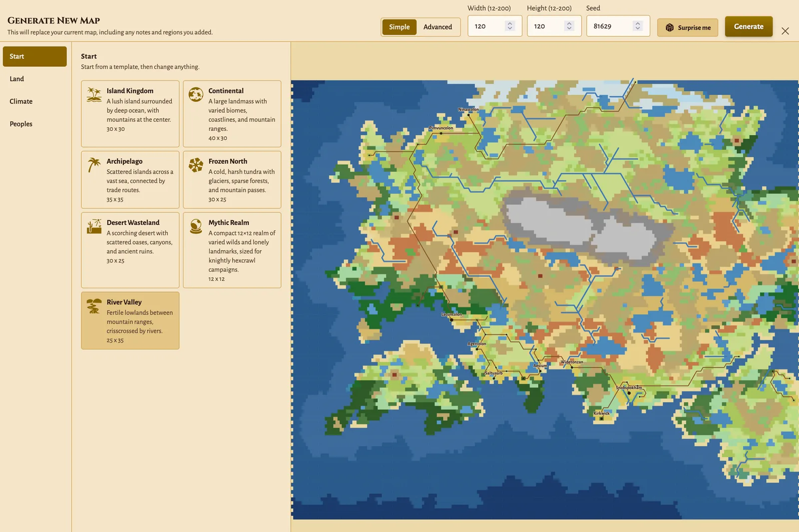799x532 pixels.
Task: Pick the Desert Wasteland template title
Action: point(133,223)
